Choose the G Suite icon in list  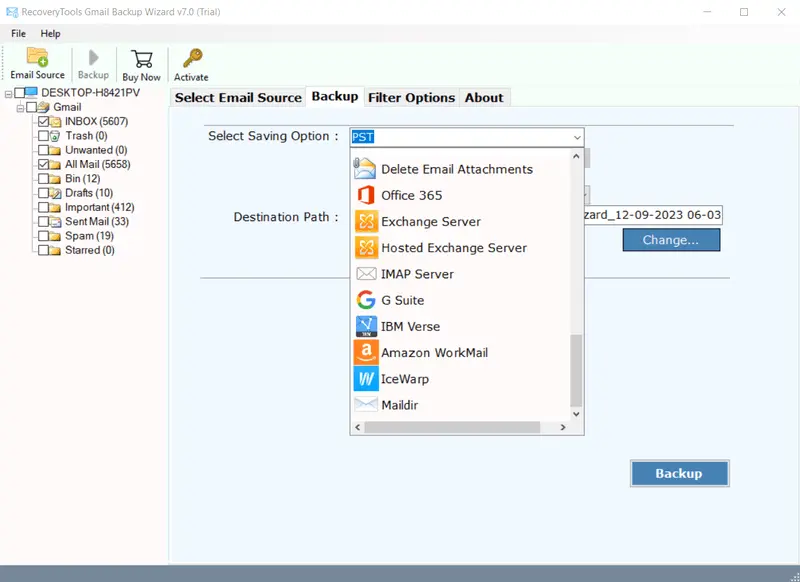[x=365, y=300]
